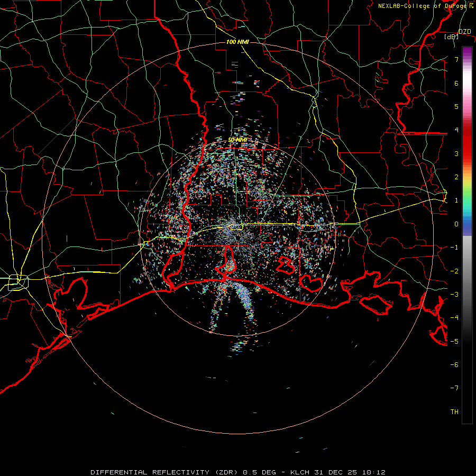Click the 100 NMI range ring label
The width and height of the screenshot is (476, 476).
pyautogui.click(x=237, y=42)
